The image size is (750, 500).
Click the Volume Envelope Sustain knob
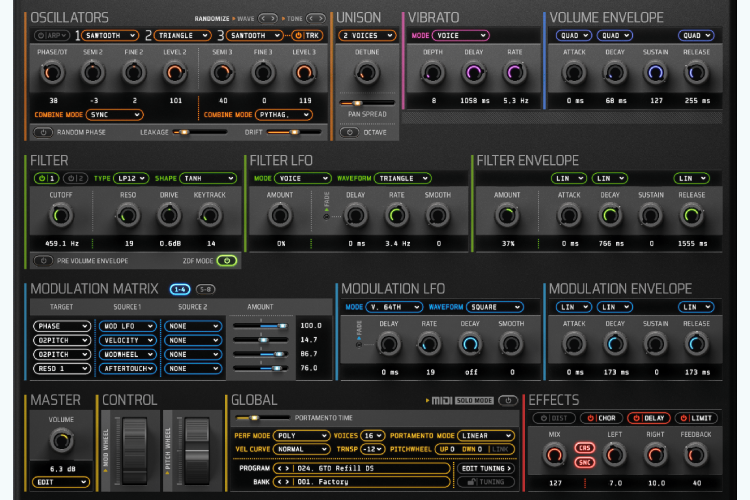pos(655,73)
